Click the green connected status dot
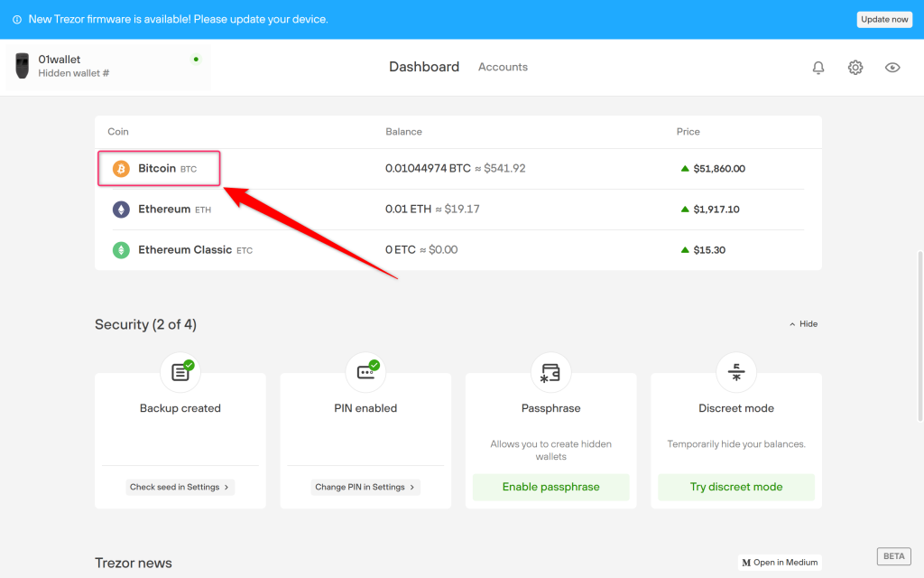The height and width of the screenshot is (578, 924). click(x=196, y=59)
